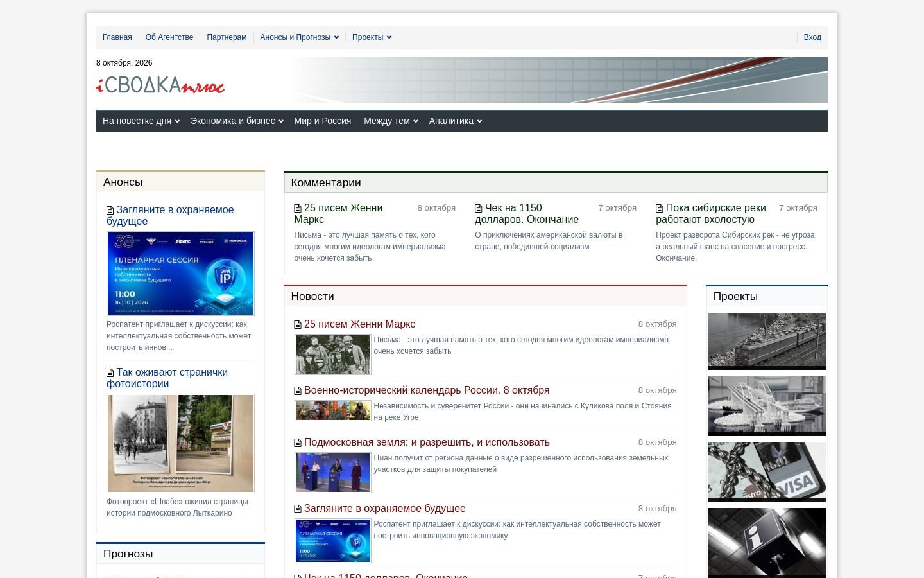The image size is (924, 578).
Task: Click thumbnail of Подмосковная земля news item
Action: 333,473
